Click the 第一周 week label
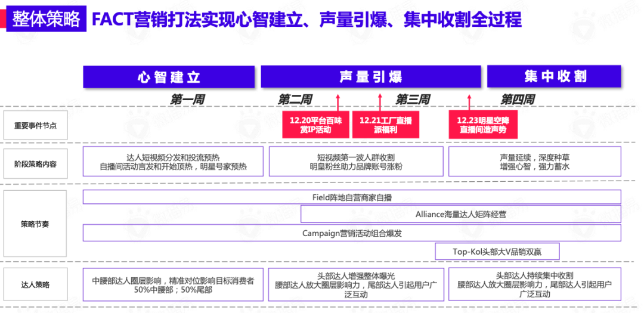The image size is (644, 313). pyautogui.click(x=188, y=100)
